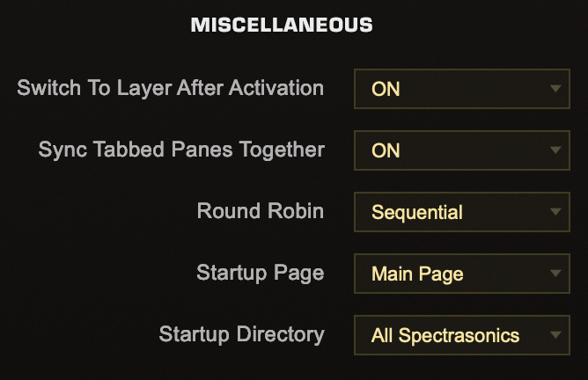
Task: Click the 'Round Robin' label
Action: click(261, 211)
